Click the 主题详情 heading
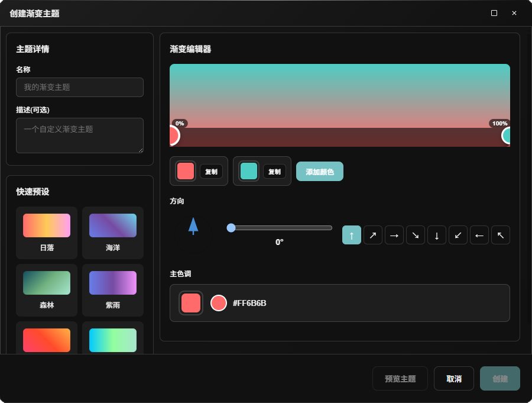Image resolution: width=532 pixels, height=403 pixels. [x=33, y=49]
